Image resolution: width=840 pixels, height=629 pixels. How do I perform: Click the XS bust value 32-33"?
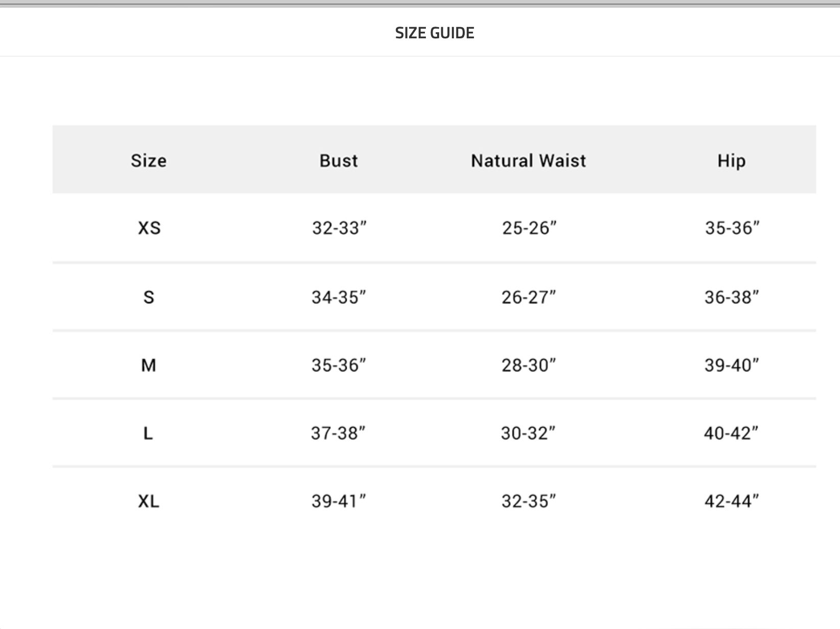(339, 228)
